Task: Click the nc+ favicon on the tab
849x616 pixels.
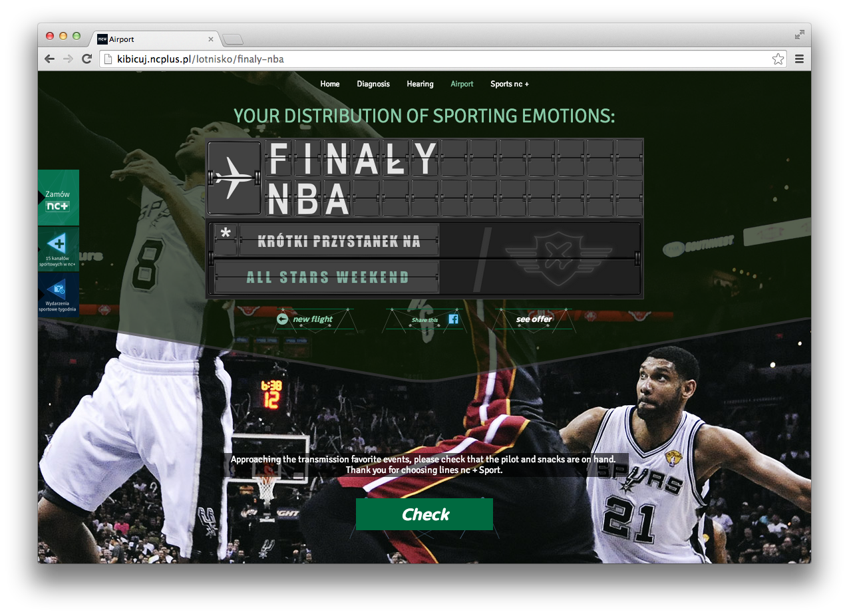Action: click(x=102, y=39)
